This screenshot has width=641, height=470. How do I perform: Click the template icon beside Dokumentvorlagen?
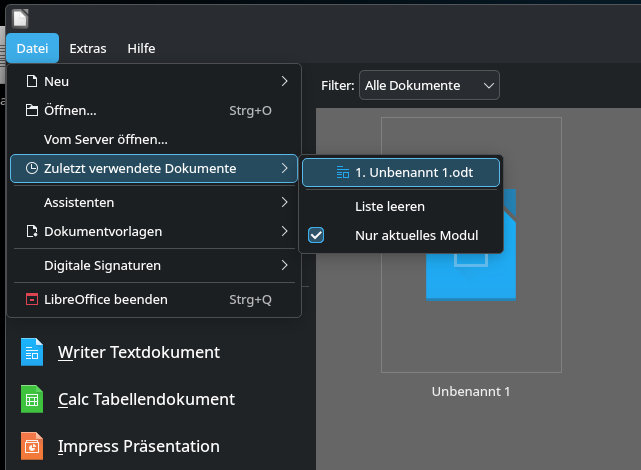coord(31,231)
